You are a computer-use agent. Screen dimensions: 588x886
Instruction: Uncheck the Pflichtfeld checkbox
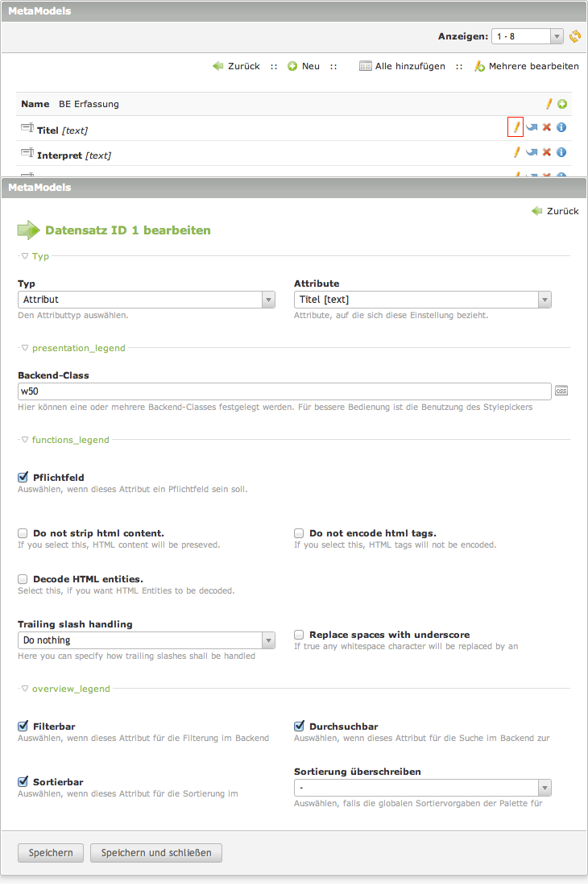(x=23, y=478)
